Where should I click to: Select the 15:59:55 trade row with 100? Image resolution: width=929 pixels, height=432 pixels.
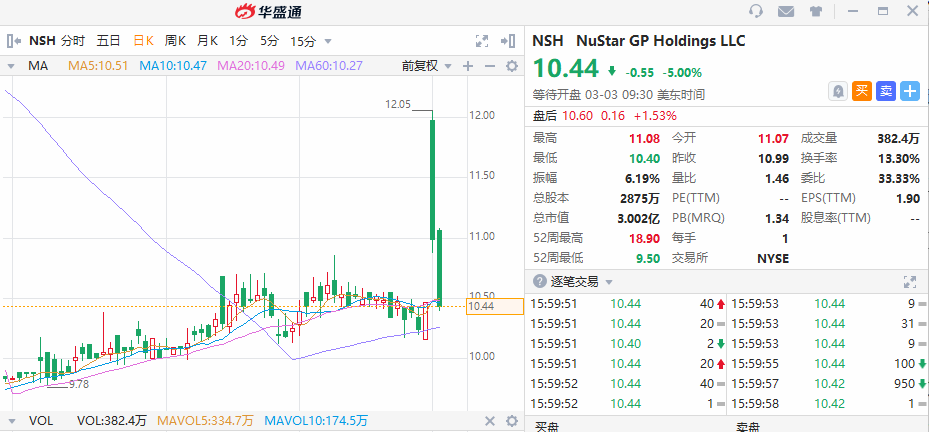pyautogui.click(x=828, y=363)
